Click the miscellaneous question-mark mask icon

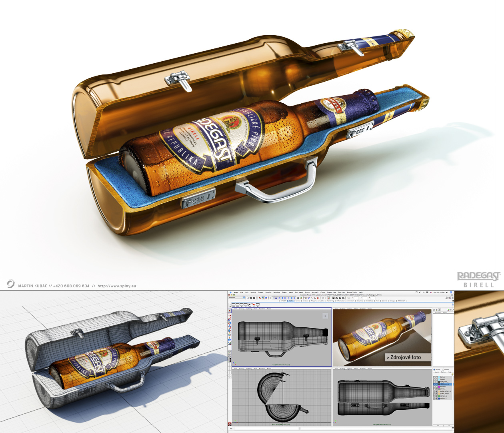point(294,298)
